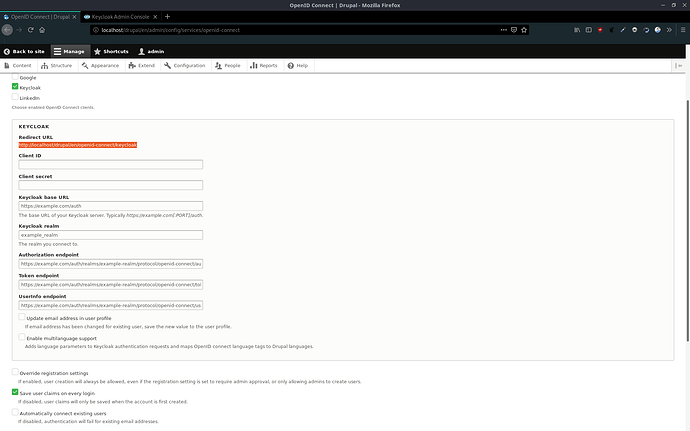
Task: Open the People admin menu item
Action: (x=228, y=66)
